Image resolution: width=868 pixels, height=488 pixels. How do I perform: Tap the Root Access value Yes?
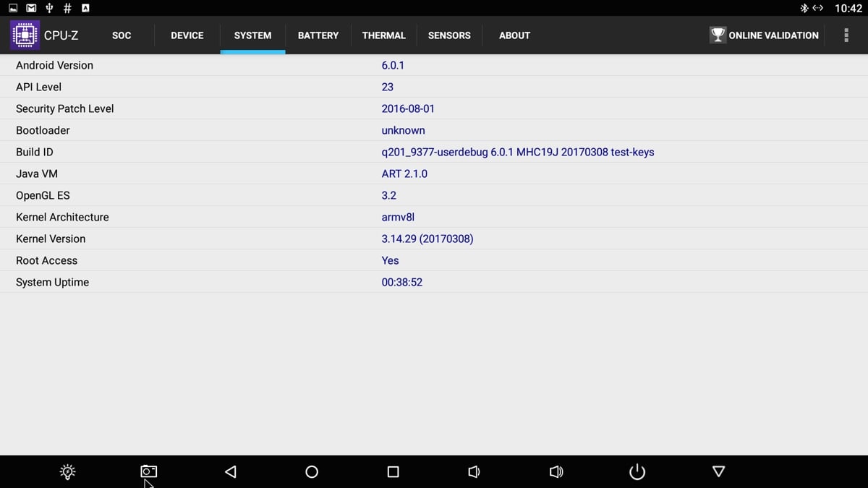[390, 260]
